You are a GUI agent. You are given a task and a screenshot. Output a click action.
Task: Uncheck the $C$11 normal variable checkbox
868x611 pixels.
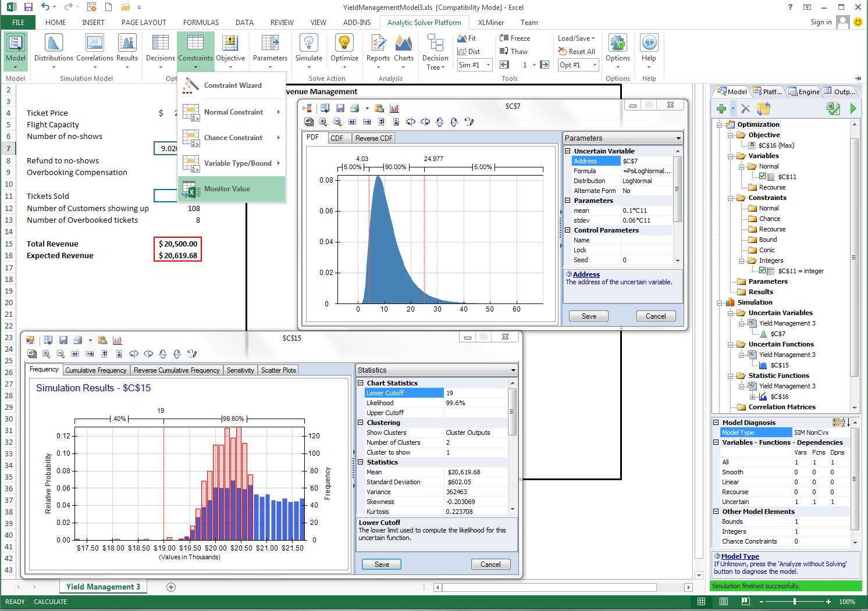[x=763, y=176]
